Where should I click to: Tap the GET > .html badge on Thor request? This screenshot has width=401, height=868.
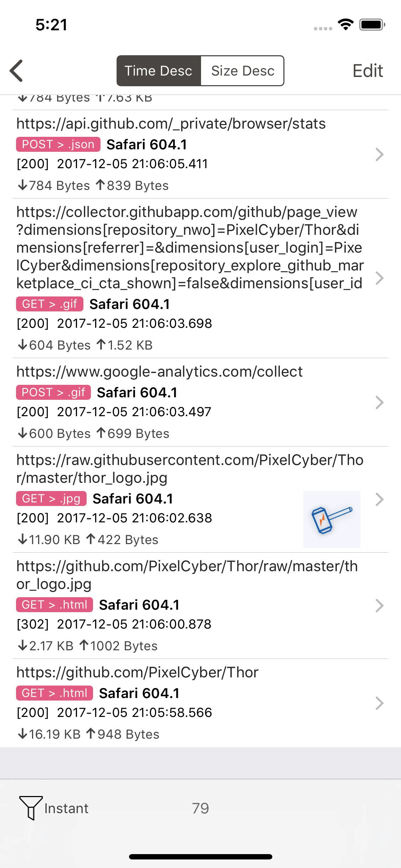click(x=54, y=693)
